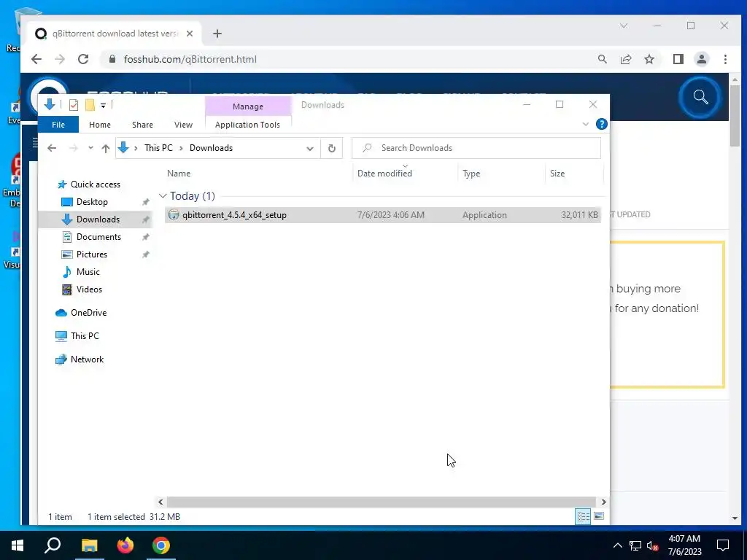Screen dimensions: 747x560
Task: Bookmark this page with star icon
Action: tap(649, 59)
